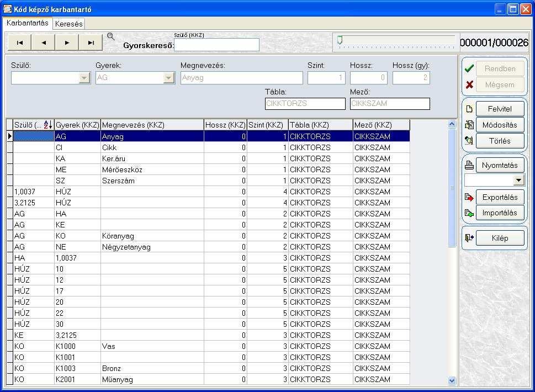Click the Mező (KKZ) column header
Screen dimensions: 535x392
pos(381,125)
